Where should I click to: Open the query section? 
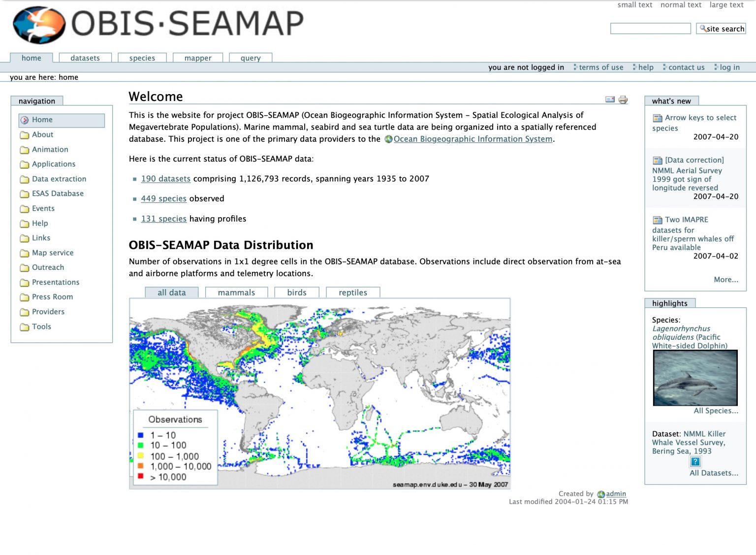click(250, 58)
